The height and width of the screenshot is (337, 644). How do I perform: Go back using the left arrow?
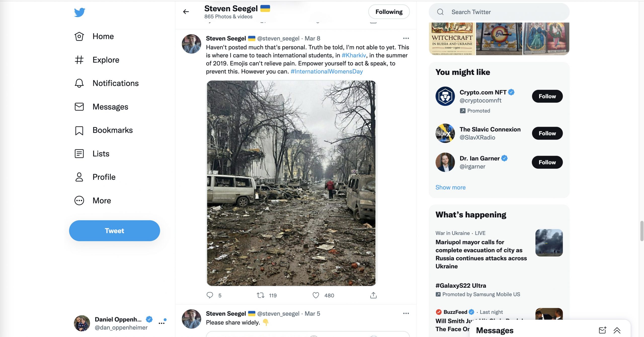(x=186, y=12)
